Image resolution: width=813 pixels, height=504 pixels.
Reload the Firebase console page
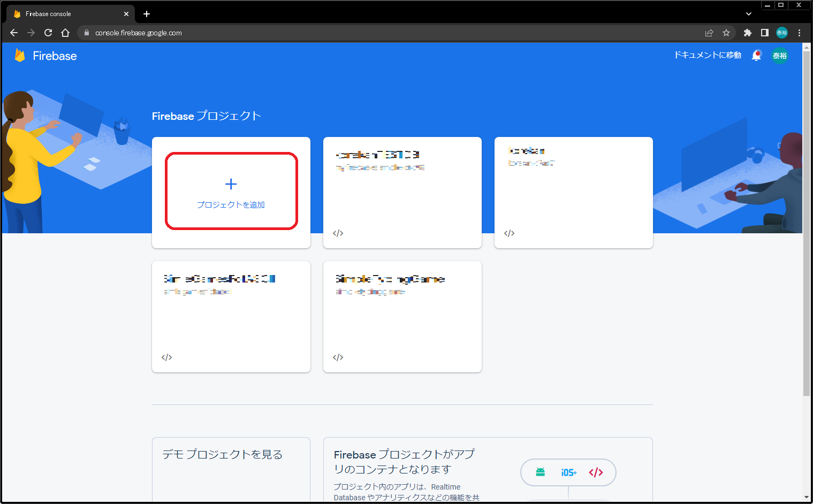[x=48, y=33]
